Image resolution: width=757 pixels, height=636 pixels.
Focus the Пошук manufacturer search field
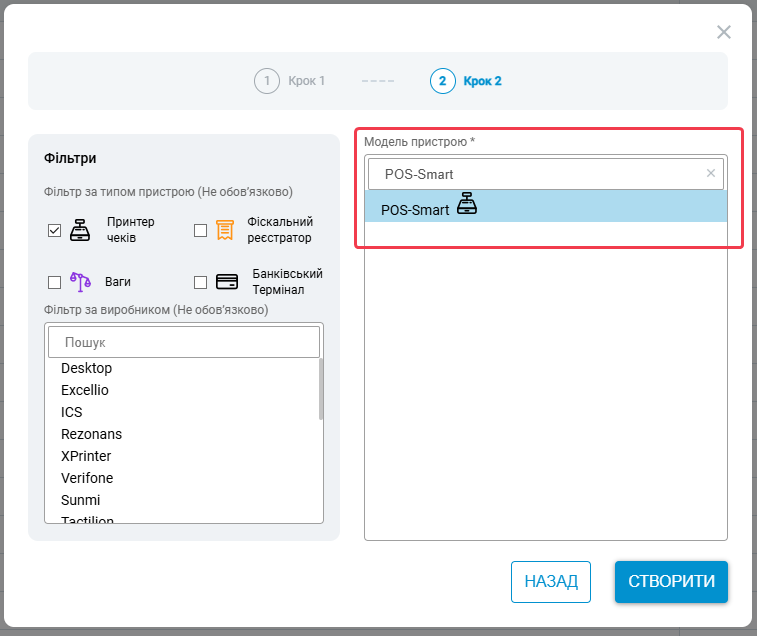[184, 342]
